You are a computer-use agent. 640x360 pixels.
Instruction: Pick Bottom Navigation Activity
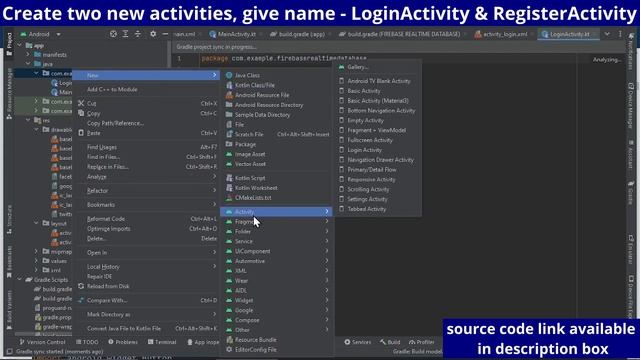pos(381,111)
